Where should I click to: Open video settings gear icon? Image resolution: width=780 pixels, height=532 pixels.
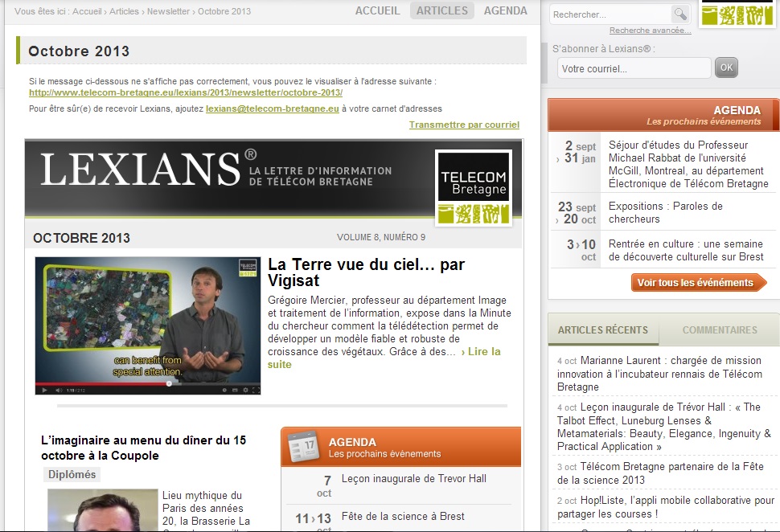click(245, 391)
